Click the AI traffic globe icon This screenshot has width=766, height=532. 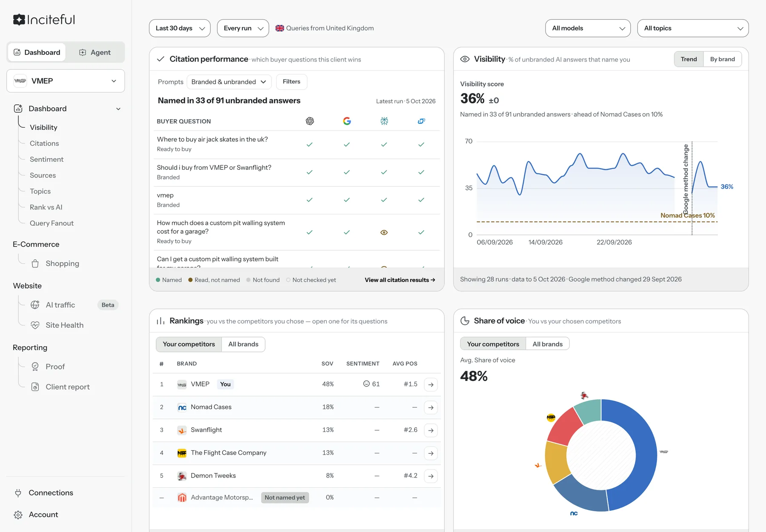click(35, 305)
